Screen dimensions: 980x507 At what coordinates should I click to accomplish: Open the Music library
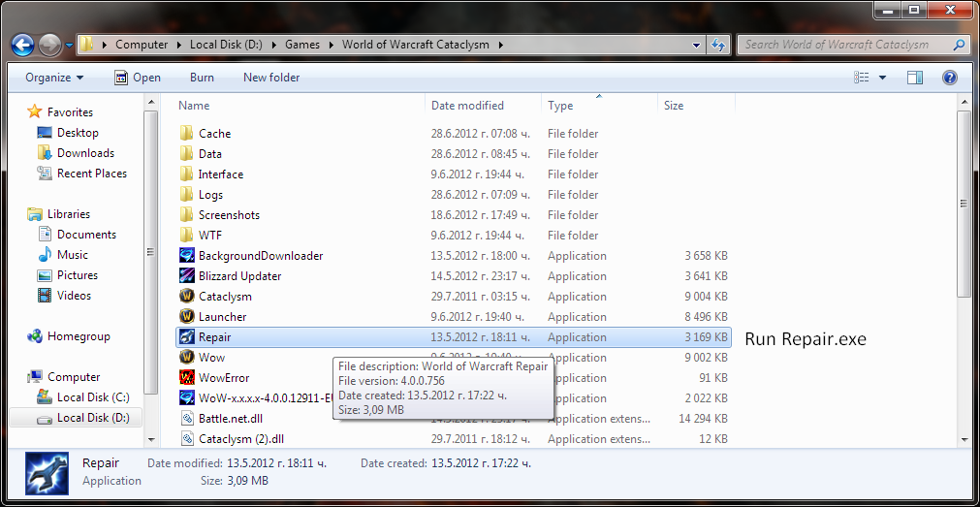click(73, 254)
